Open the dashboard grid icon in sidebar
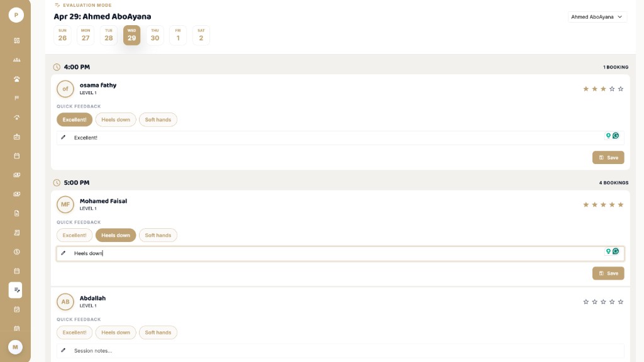Screen dimensions: 644x362 coord(17,41)
